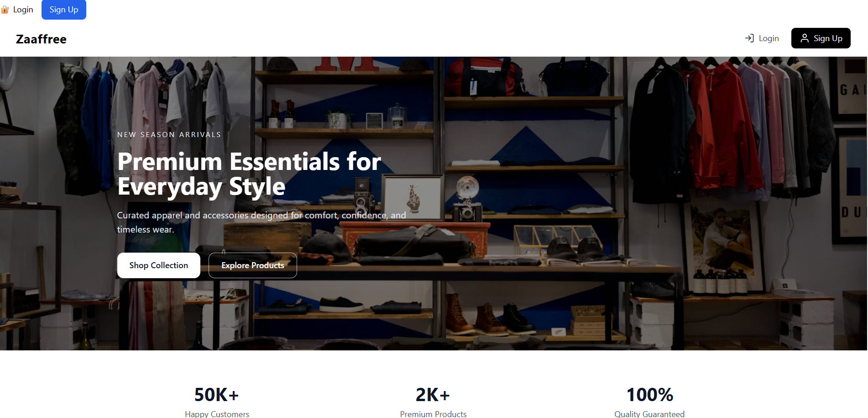Open Explore Products outlined button
Viewport: 868px width, 418px height.
coord(252,265)
